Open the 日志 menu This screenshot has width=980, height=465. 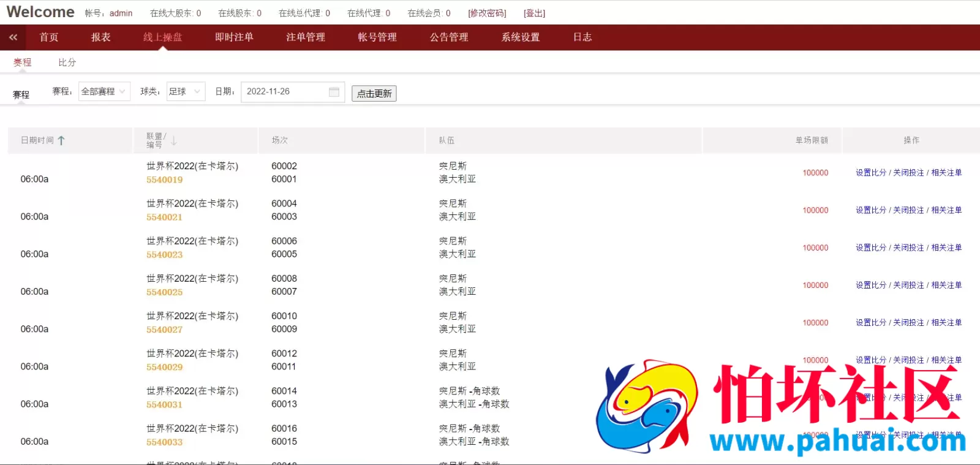[x=582, y=37]
